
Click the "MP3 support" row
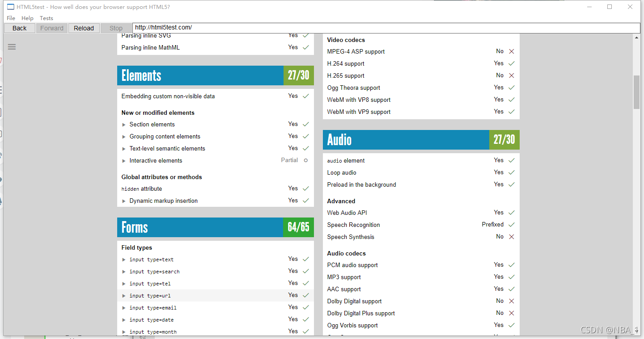(x=421, y=277)
